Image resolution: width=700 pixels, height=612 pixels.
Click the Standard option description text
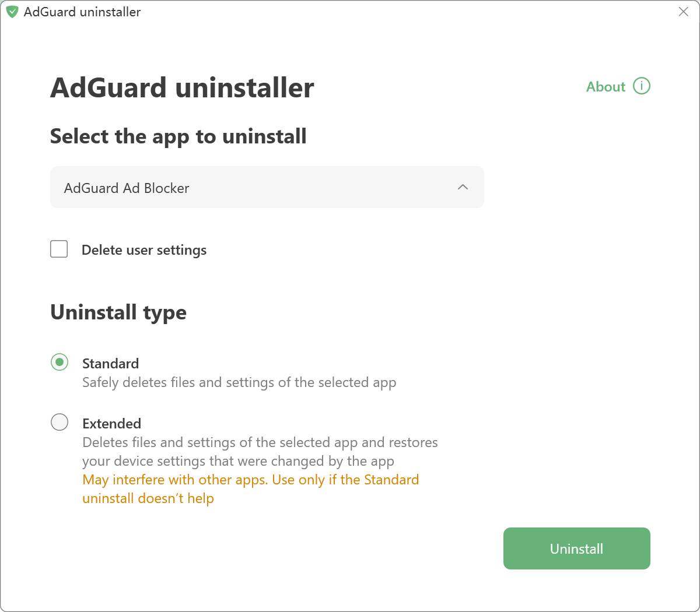point(239,382)
